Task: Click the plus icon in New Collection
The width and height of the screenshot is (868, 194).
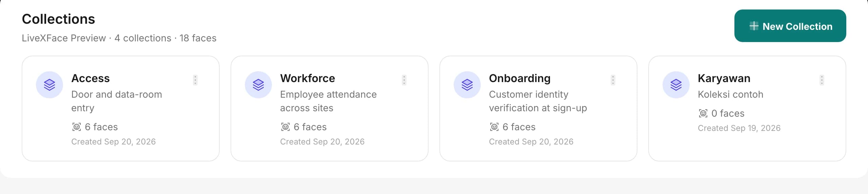Action: (754, 26)
